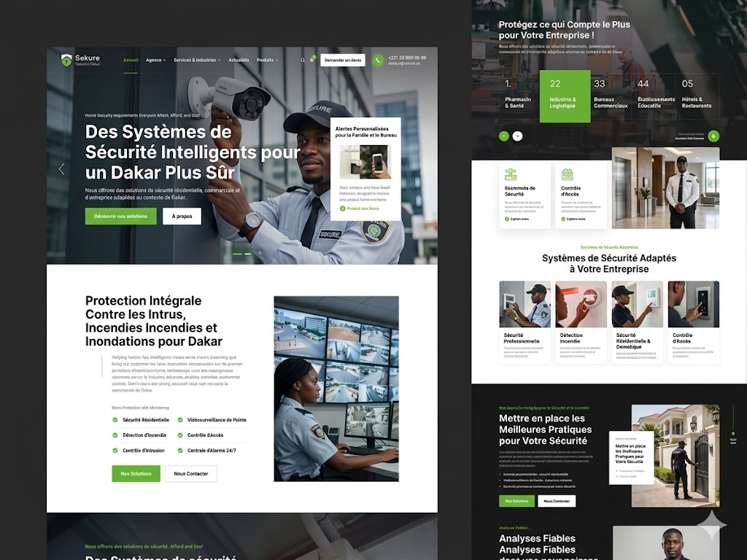
Task: Select Accueil in the navigation menu
Action: point(131,59)
